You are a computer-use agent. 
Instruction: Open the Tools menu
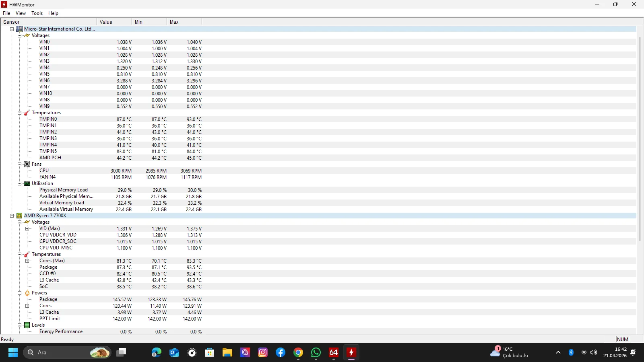37,13
